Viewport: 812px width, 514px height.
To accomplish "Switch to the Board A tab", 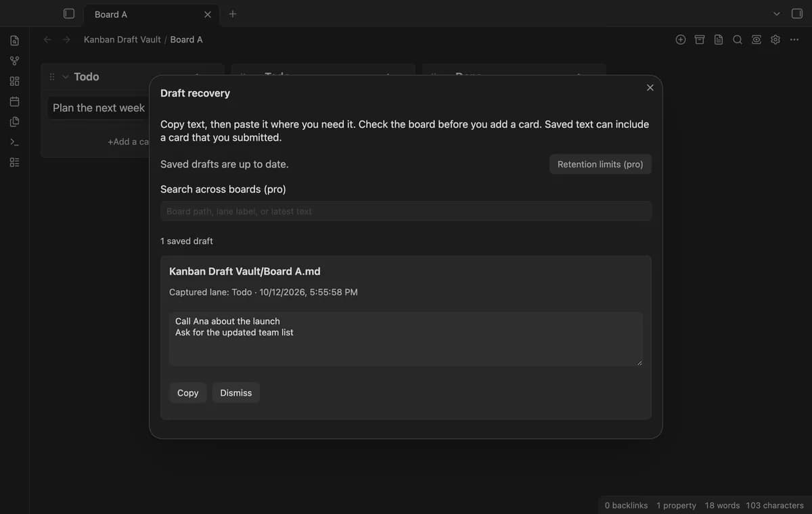I will click(150, 14).
